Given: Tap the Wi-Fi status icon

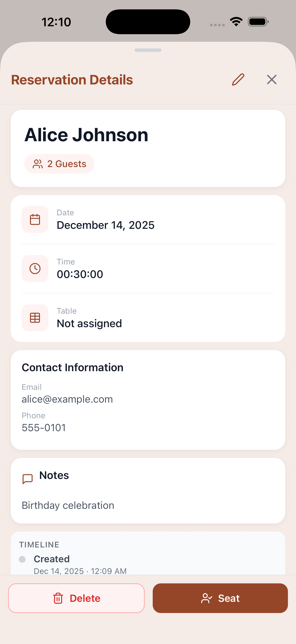Looking at the screenshot, I should pyautogui.click(x=236, y=22).
